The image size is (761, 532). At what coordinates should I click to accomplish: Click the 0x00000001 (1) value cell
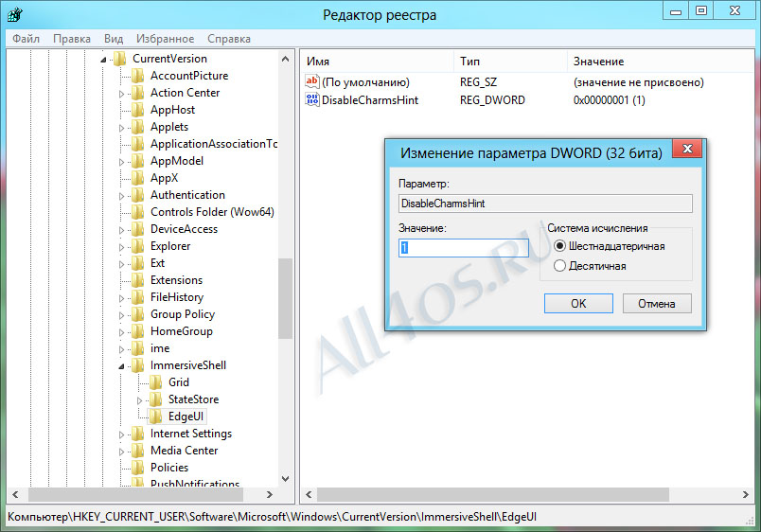point(610,100)
